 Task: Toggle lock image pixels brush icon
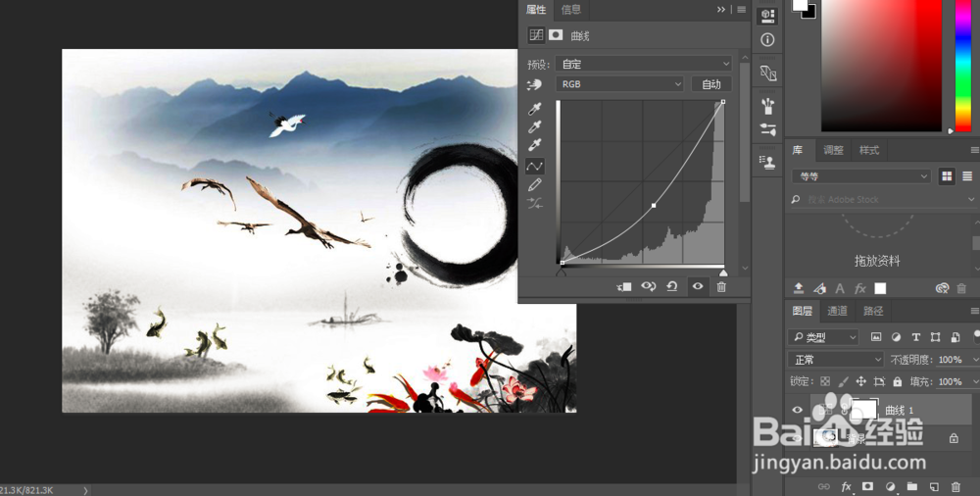843,381
